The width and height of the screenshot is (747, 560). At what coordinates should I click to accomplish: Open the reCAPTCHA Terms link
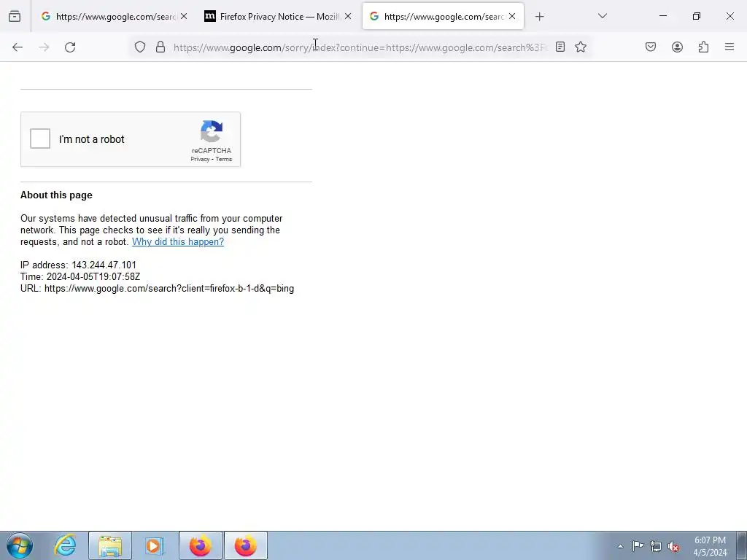coord(224,159)
